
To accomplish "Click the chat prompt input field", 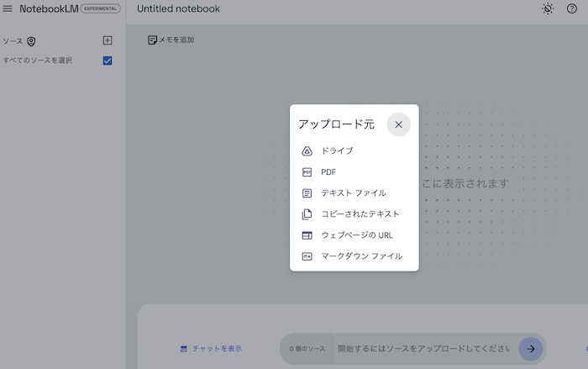I will tap(424, 348).
